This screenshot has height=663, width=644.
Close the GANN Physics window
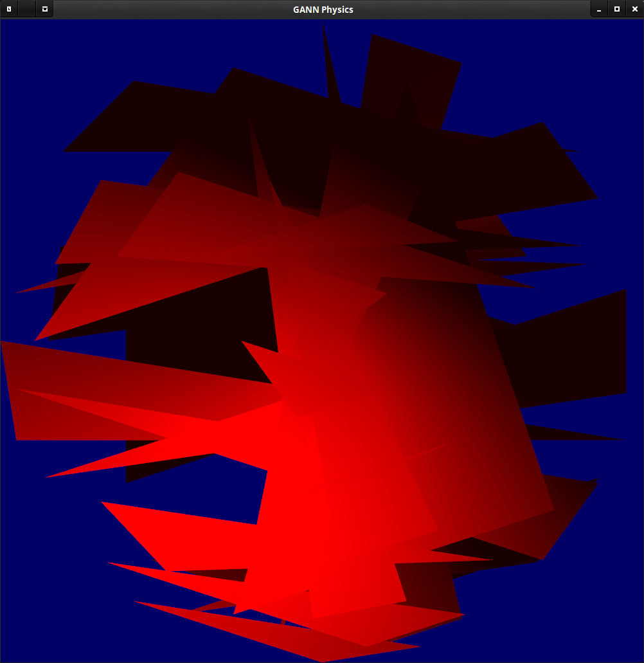(x=635, y=9)
